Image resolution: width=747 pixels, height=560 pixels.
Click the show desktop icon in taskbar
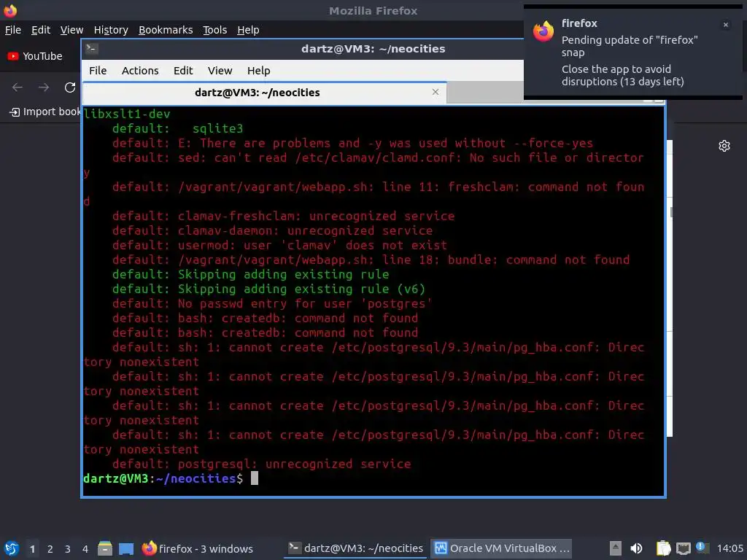[x=126, y=549]
